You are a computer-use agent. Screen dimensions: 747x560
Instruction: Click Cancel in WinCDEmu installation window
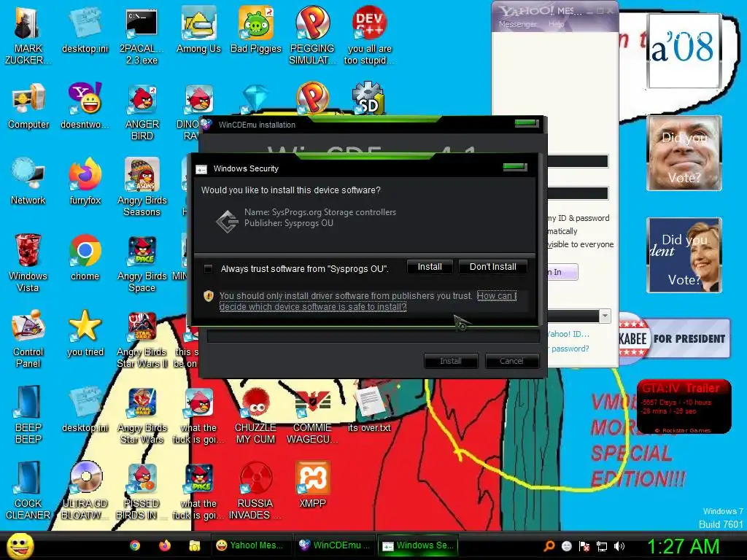[x=511, y=361]
